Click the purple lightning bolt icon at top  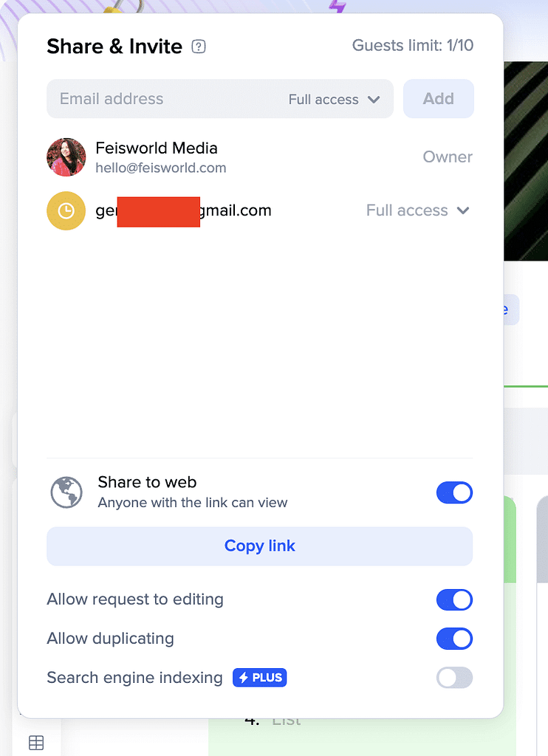338,6
